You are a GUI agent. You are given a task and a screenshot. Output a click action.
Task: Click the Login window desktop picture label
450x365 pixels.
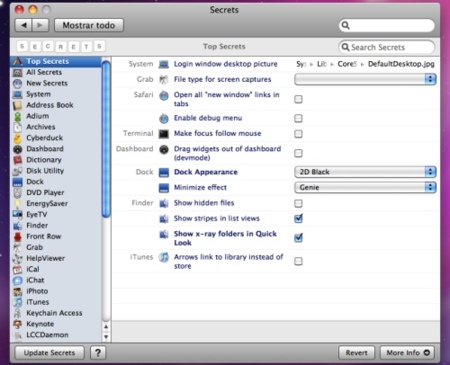pos(226,64)
